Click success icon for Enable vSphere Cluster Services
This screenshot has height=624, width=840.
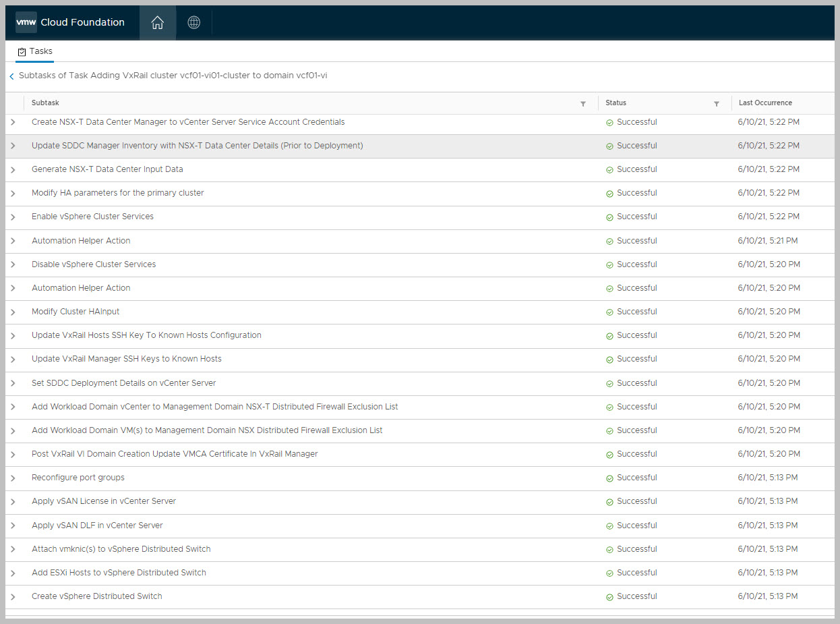(x=609, y=217)
